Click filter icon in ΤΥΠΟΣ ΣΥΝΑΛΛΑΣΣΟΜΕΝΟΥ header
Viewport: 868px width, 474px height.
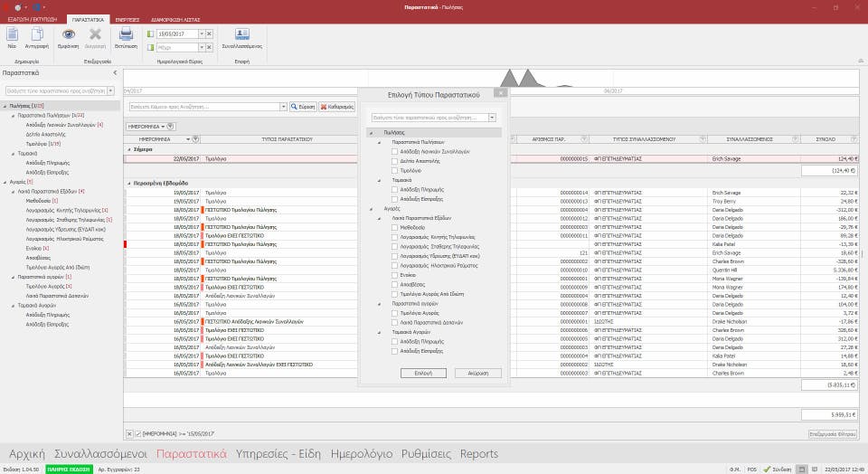coord(703,139)
